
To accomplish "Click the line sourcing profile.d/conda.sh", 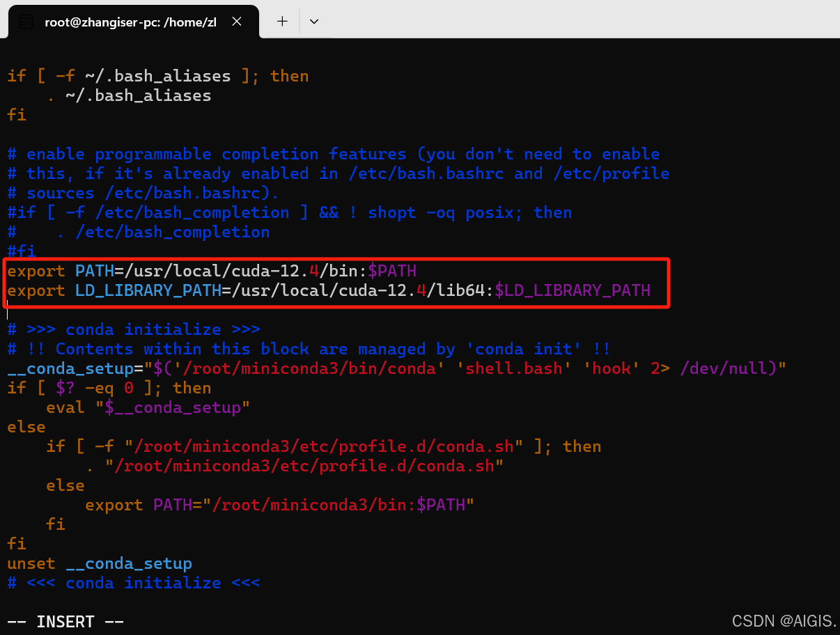I will (x=295, y=466).
